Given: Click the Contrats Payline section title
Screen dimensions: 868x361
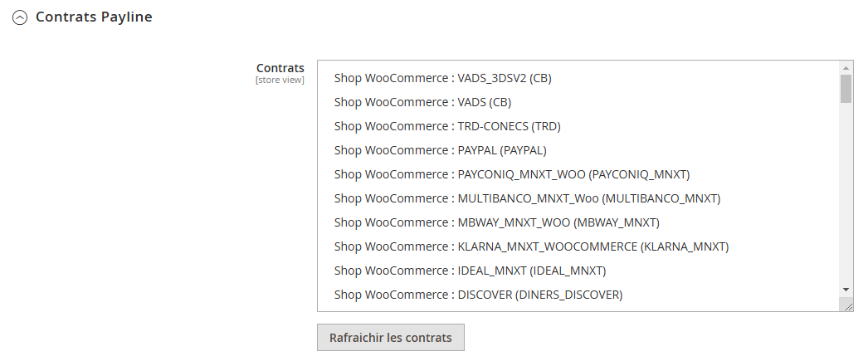Looking at the screenshot, I should click(x=94, y=17).
